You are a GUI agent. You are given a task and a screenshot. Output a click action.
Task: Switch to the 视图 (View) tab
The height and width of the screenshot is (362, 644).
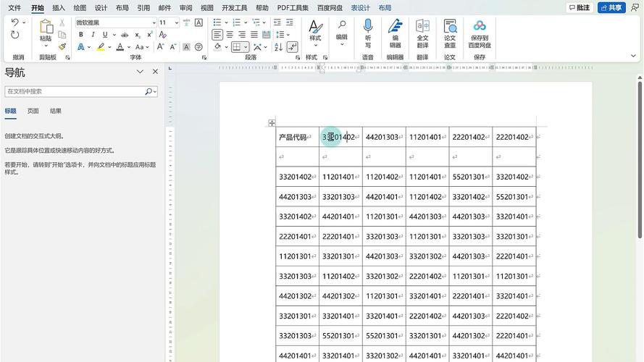tap(207, 8)
